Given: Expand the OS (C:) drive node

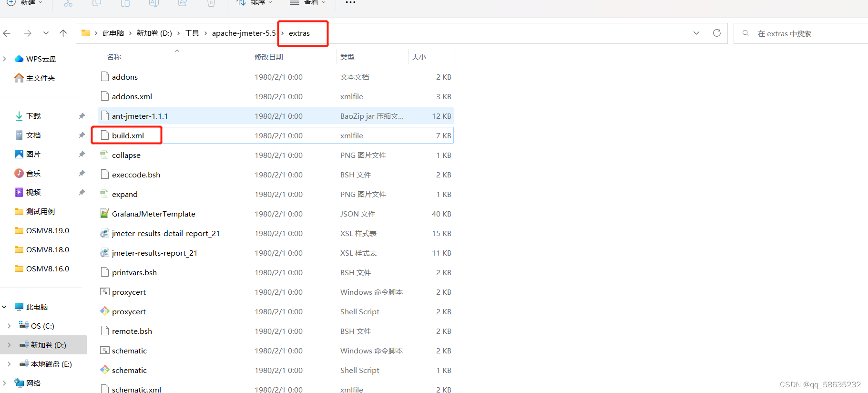Looking at the screenshot, I should (9, 326).
